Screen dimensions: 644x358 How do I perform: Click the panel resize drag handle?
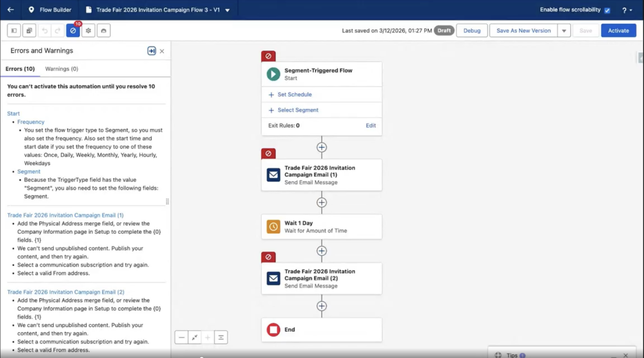point(167,201)
